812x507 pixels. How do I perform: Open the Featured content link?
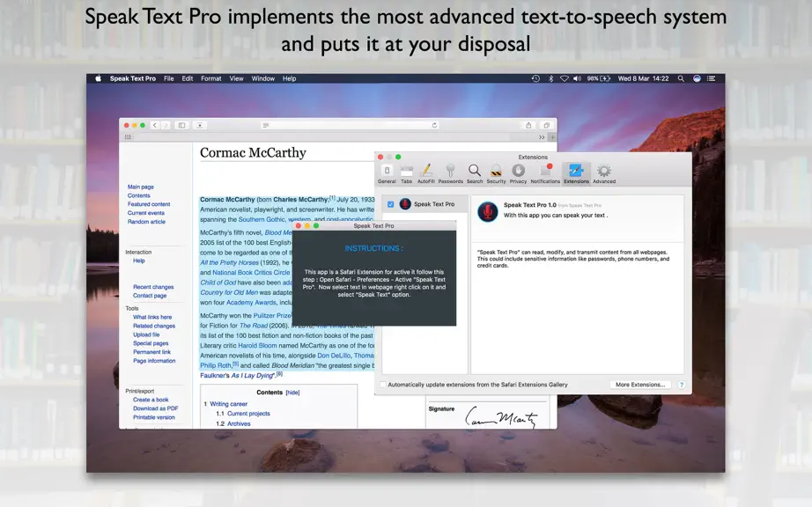coord(149,204)
